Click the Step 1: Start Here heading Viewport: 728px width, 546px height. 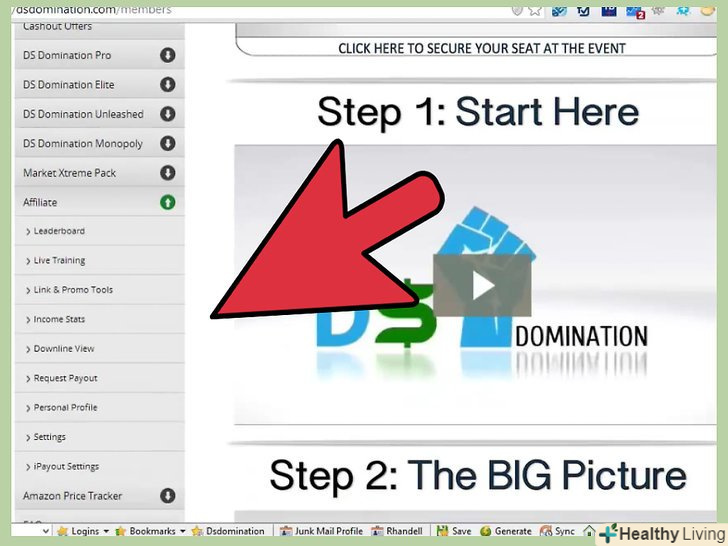tap(478, 112)
